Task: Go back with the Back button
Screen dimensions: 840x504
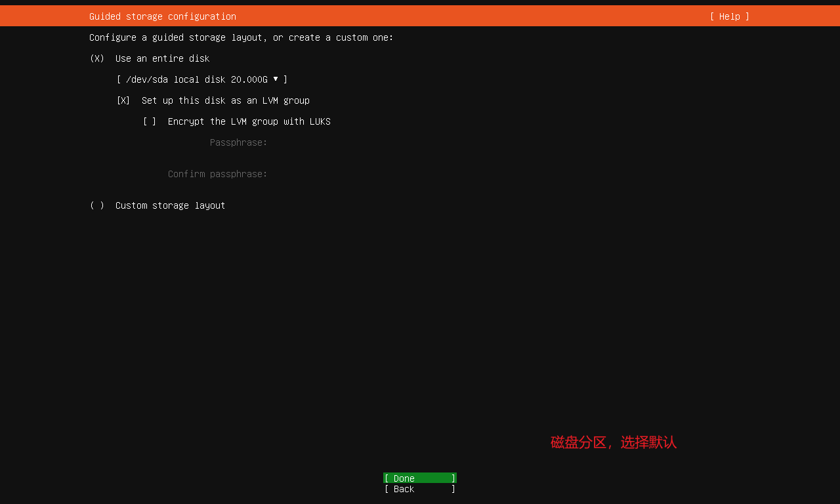Action: (420, 489)
